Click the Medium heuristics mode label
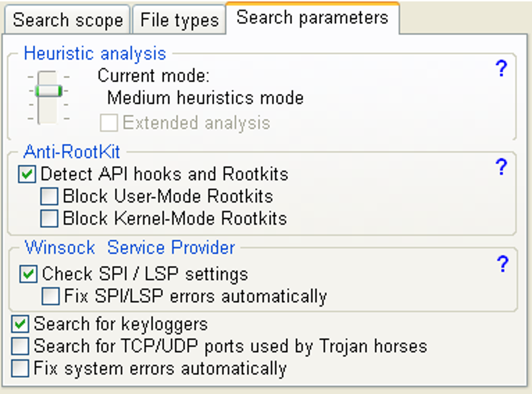The image size is (532, 394). pos(205,98)
